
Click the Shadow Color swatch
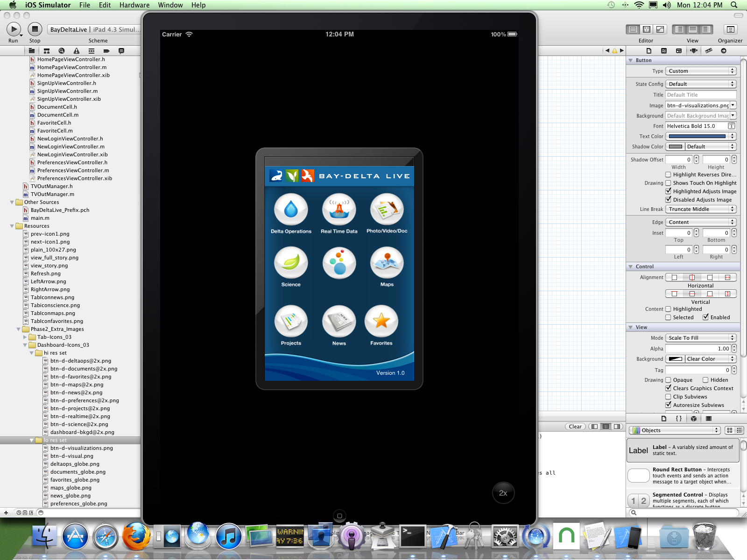click(x=676, y=147)
